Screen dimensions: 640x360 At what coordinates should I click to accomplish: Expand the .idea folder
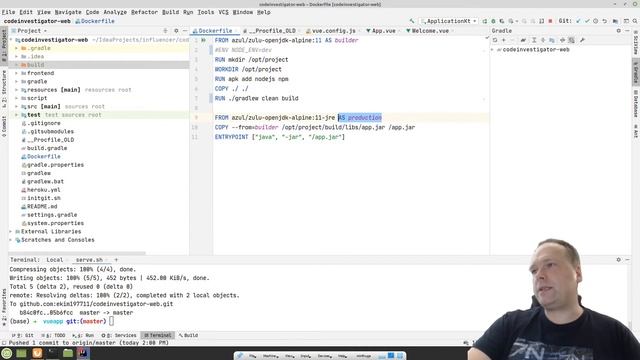click(x=17, y=56)
